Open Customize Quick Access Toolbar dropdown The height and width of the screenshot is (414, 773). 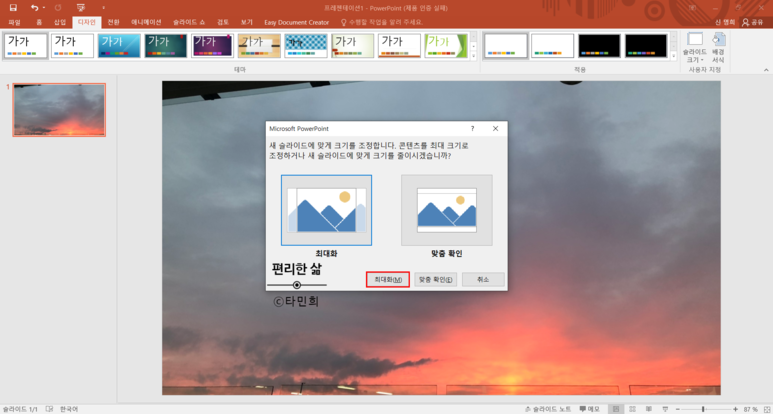coord(103,8)
